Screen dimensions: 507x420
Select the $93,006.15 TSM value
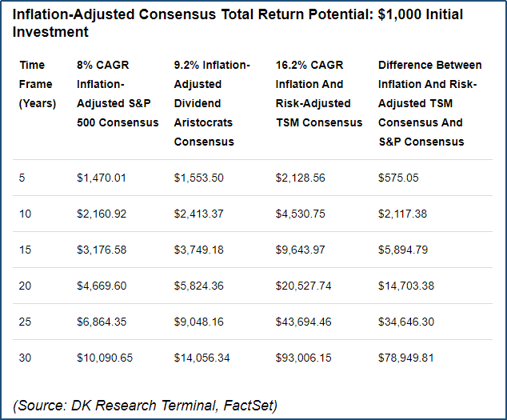303,358
